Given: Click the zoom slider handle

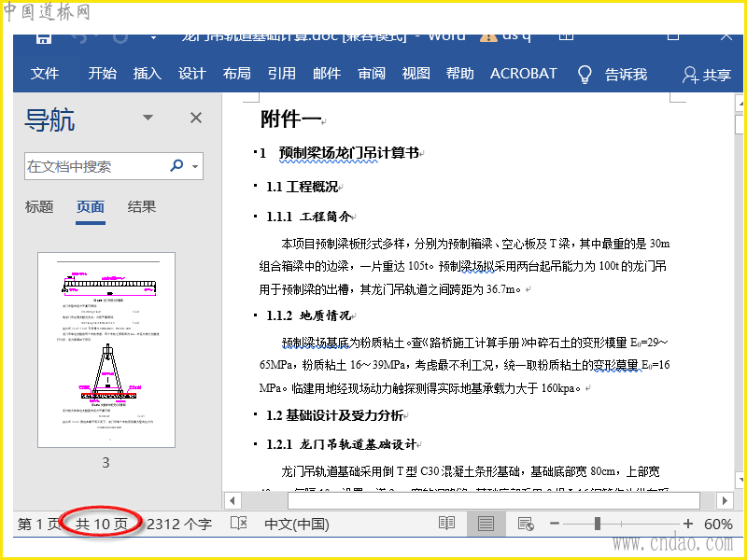Looking at the screenshot, I should point(598,524).
